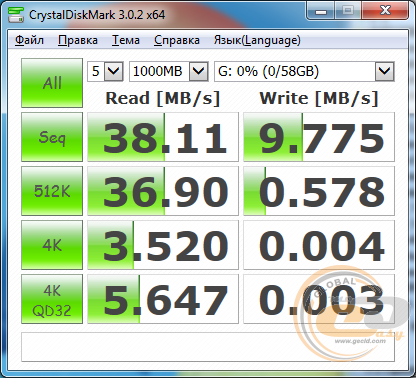Select the Seq write result 9.775
Viewport: 416px width, 378px height.
point(319,137)
